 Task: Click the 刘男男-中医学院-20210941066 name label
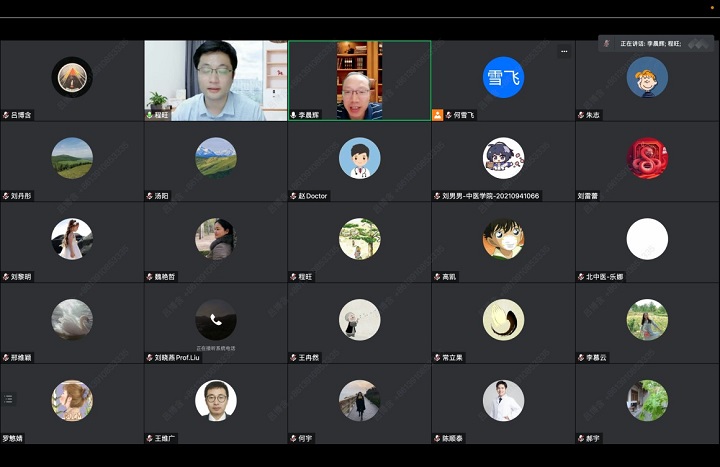(492, 196)
